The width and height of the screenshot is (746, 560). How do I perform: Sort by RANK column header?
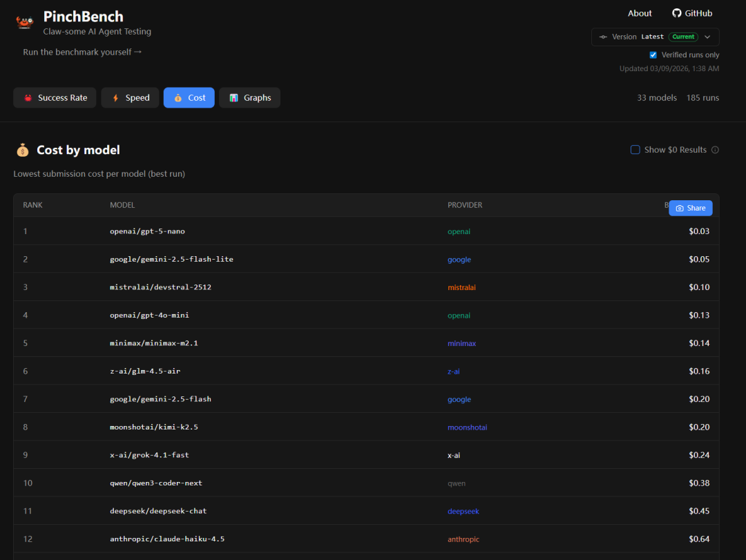(x=33, y=205)
